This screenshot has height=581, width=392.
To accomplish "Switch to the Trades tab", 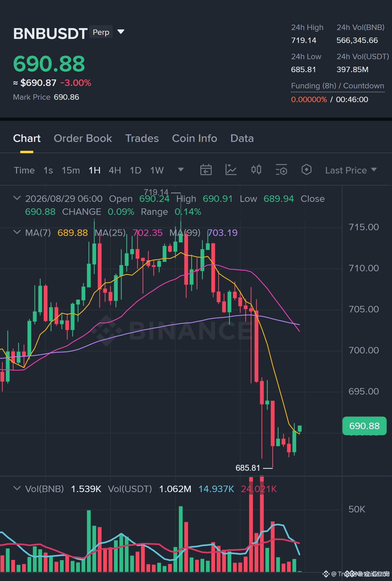I will [x=142, y=138].
